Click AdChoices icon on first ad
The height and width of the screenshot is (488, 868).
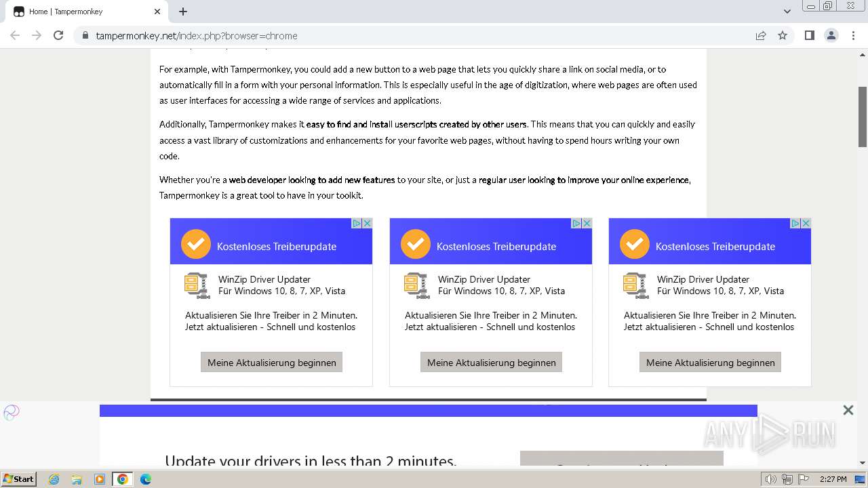(356, 223)
